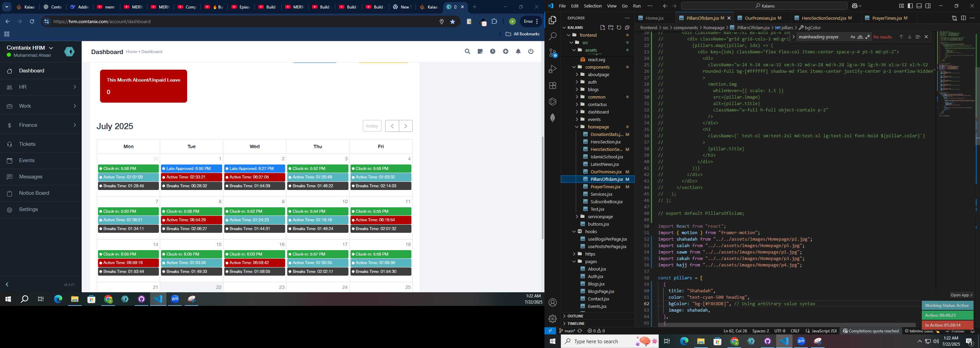Viewport: 980px width, 348px height.
Task: Open Comtanix HRM workspace dropdown
Action: click(30, 48)
